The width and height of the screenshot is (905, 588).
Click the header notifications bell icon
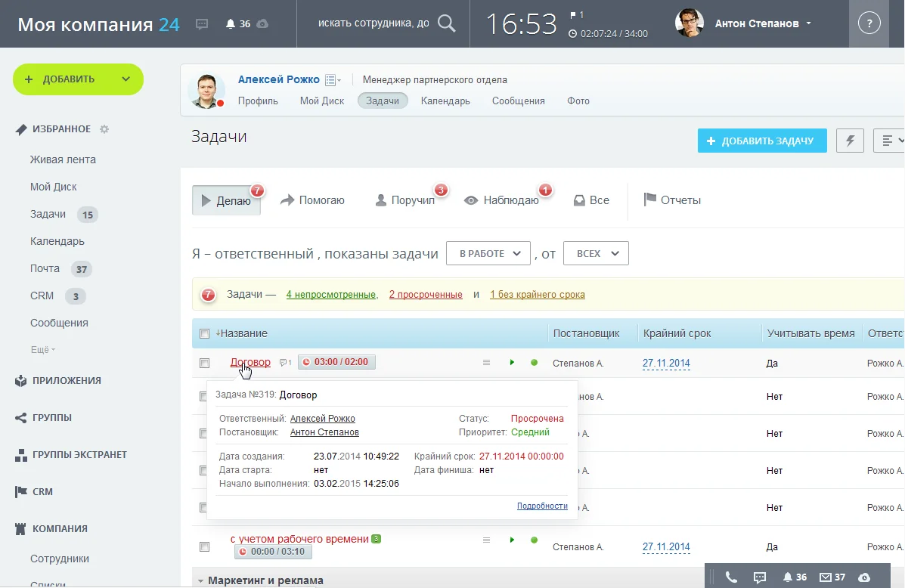pyautogui.click(x=231, y=24)
